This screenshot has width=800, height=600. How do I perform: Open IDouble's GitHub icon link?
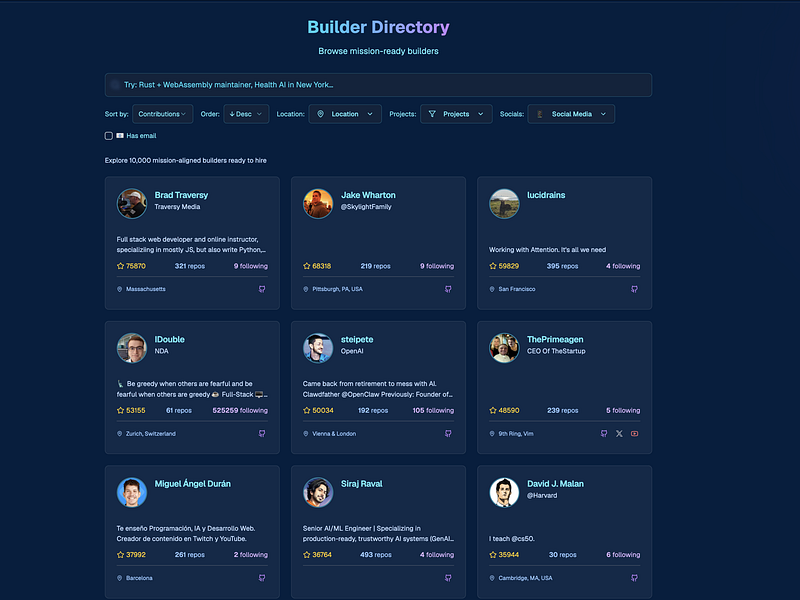click(x=262, y=434)
